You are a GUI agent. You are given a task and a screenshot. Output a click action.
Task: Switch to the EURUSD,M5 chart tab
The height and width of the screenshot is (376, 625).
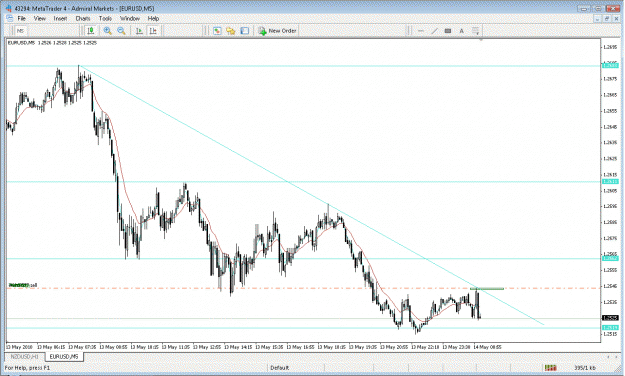tap(64, 356)
